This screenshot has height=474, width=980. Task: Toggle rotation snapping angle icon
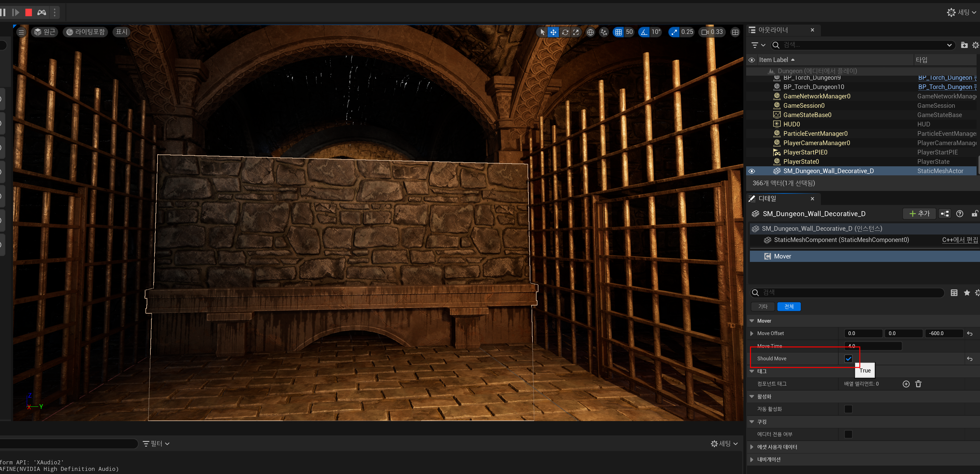pyautogui.click(x=644, y=32)
